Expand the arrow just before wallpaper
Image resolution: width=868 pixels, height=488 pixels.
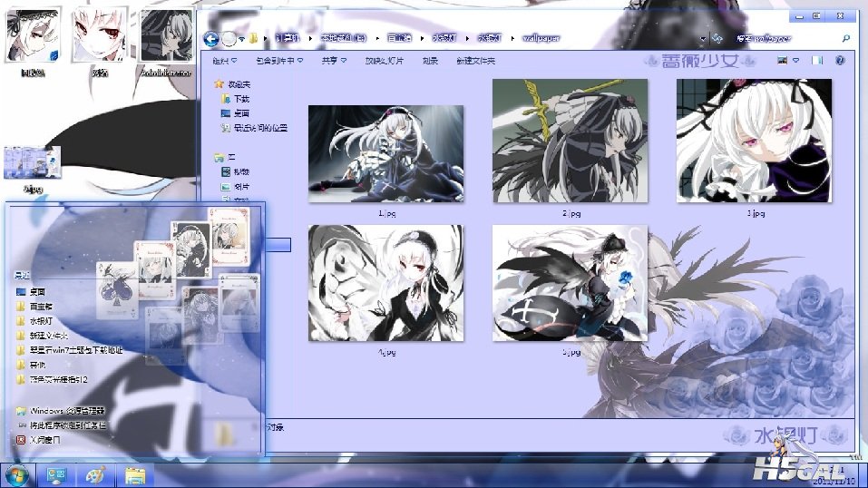coord(512,38)
